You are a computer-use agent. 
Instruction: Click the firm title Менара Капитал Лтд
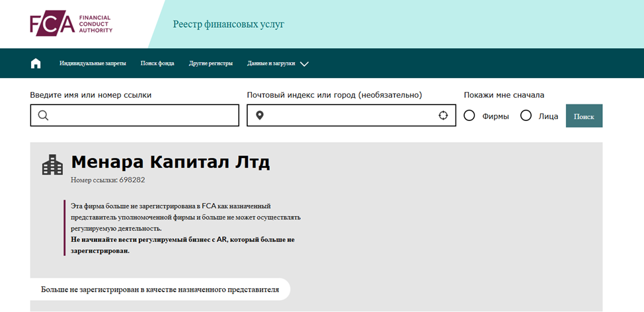tap(171, 163)
